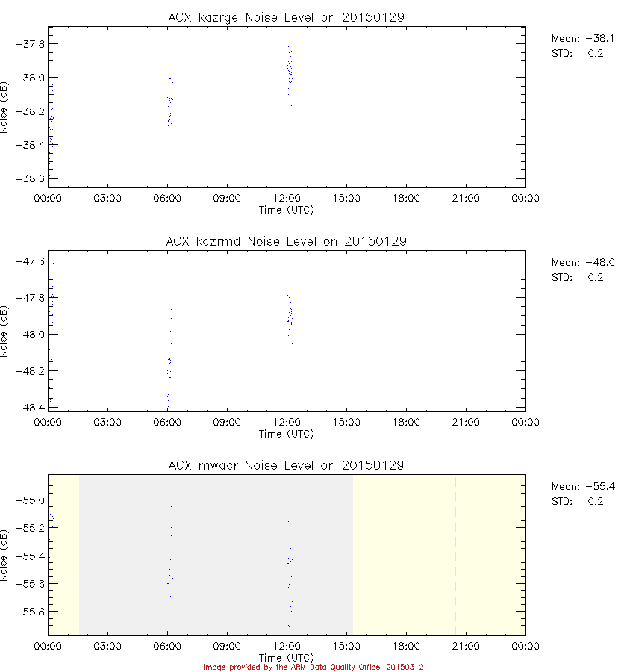The image size is (627, 672).
Task: Select the ACX kazrmd Noise Level title
Action: [287, 241]
